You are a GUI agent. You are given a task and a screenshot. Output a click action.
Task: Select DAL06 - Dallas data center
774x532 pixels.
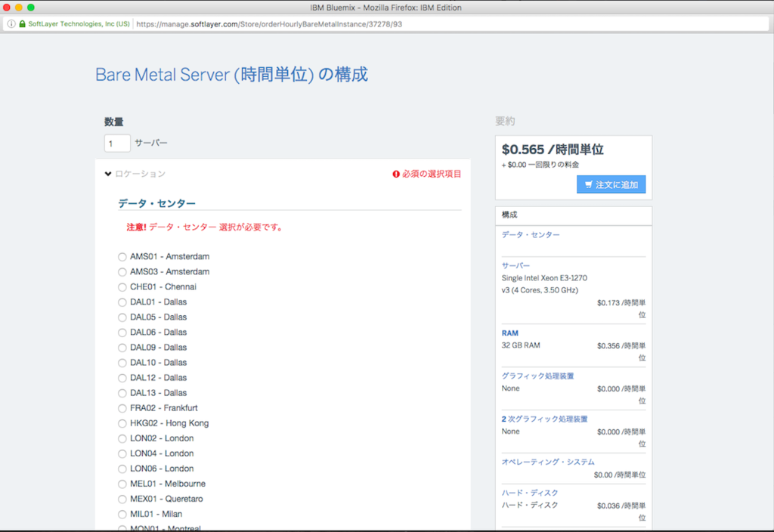click(x=122, y=332)
